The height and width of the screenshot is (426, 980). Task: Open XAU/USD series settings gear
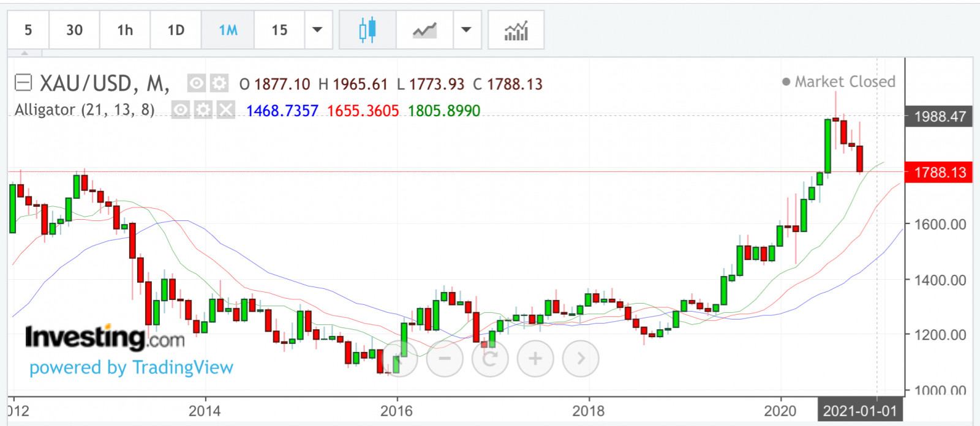tap(219, 83)
